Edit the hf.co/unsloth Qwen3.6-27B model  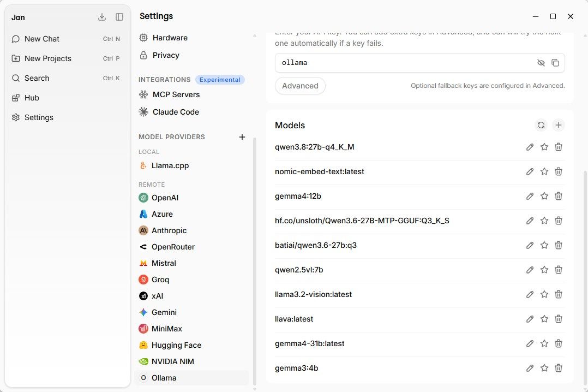530,221
